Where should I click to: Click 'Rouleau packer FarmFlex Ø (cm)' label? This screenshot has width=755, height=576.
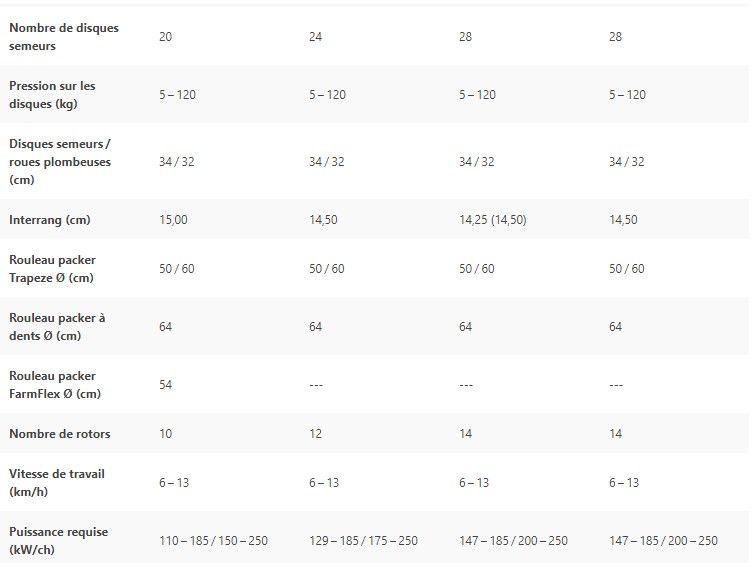click(x=55, y=385)
